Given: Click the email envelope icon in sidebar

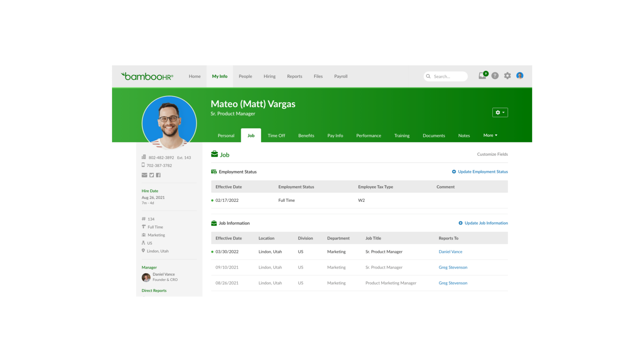Looking at the screenshot, I should [144, 175].
